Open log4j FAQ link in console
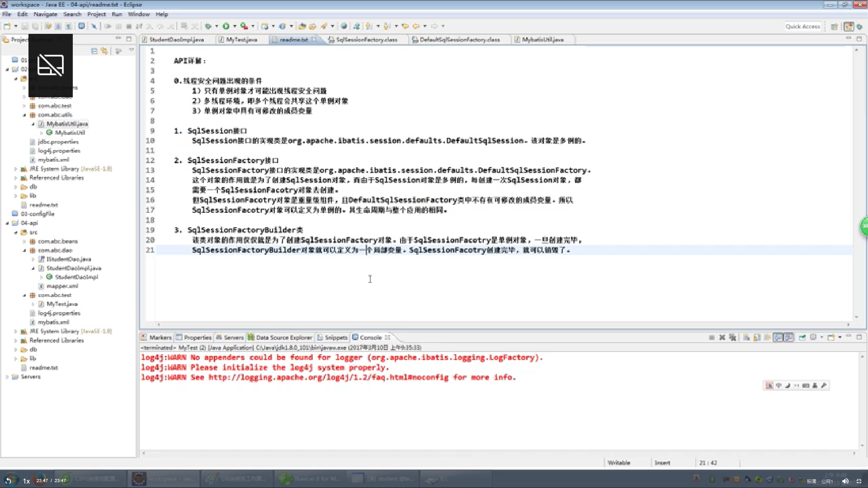Viewport: 868px width, 488px height. [328, 377]
